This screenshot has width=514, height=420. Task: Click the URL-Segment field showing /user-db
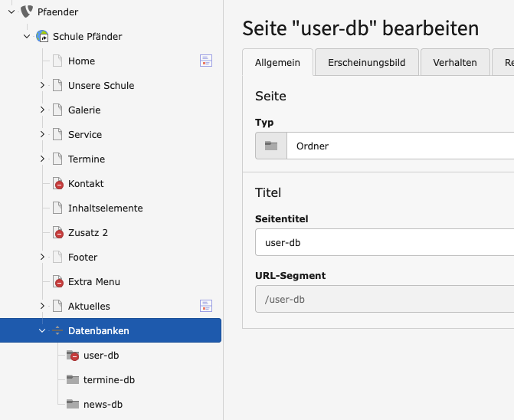[x=385, y=299]
